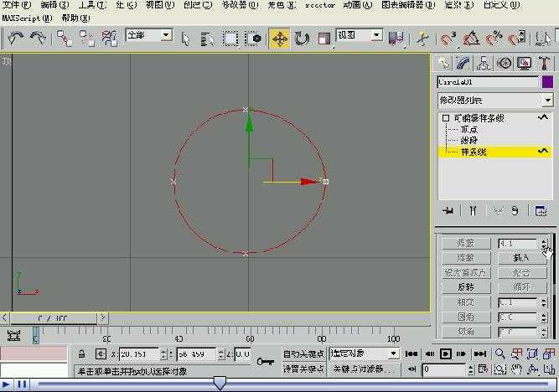Open the 选定对象 key filter dropdown
Viewport: 559px width, 392px height.
pyautogui.click(x=364, y=353)
